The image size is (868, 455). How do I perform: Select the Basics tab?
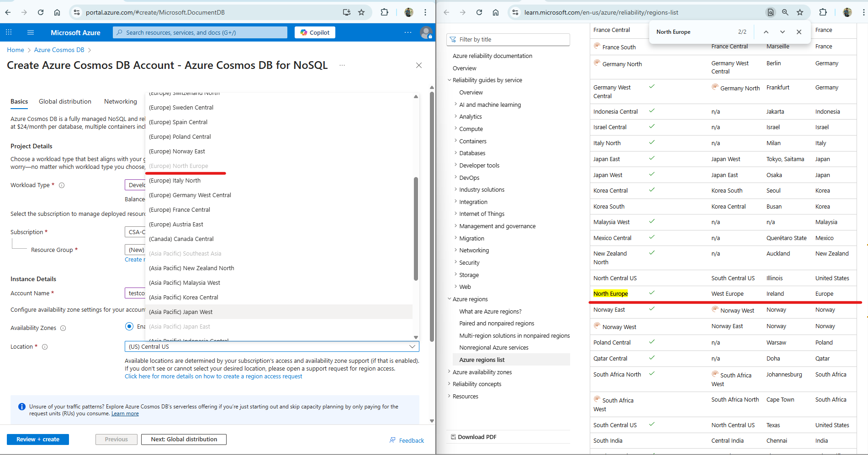click(19, 102)
